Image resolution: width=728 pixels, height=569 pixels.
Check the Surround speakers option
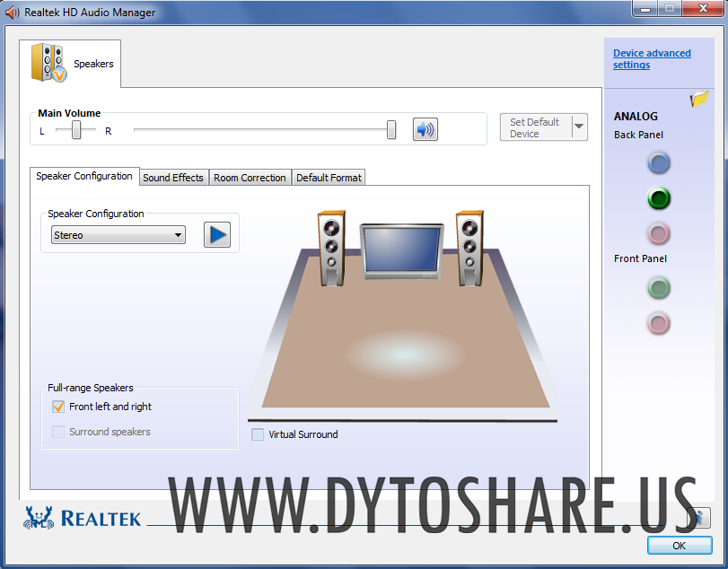58,432
